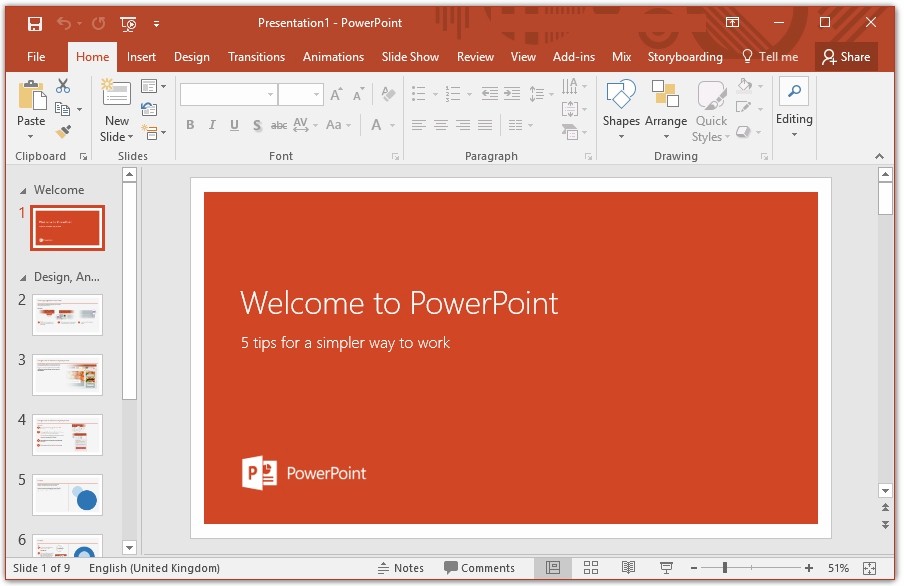Toggle Underline formatting

tap(234, 125)
